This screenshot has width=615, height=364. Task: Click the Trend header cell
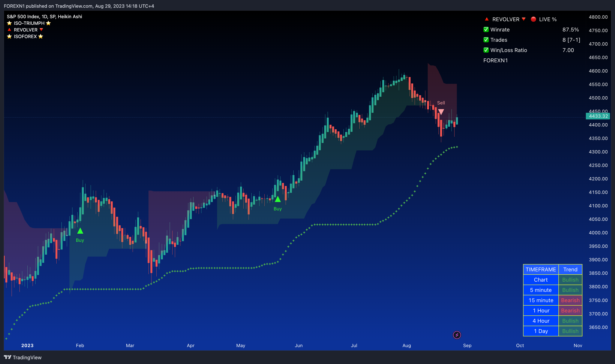click(x=570, y=269)
